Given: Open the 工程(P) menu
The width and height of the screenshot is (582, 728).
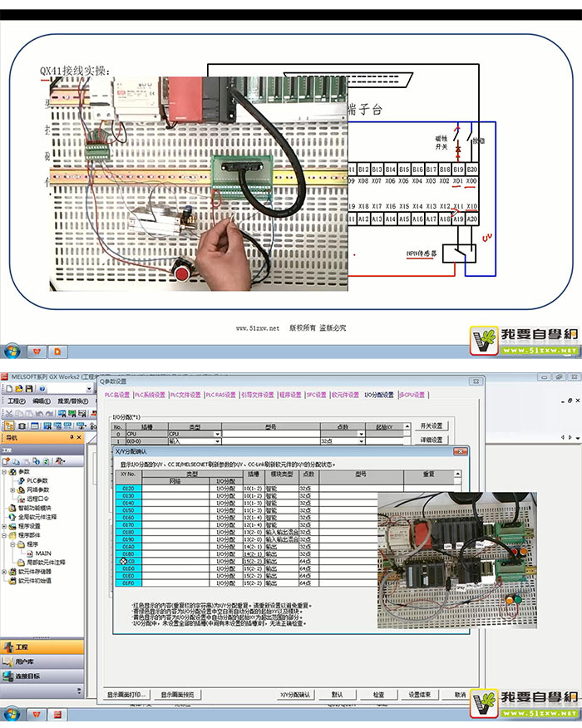Looking at the screenshot, I should [x=17, y=401].
